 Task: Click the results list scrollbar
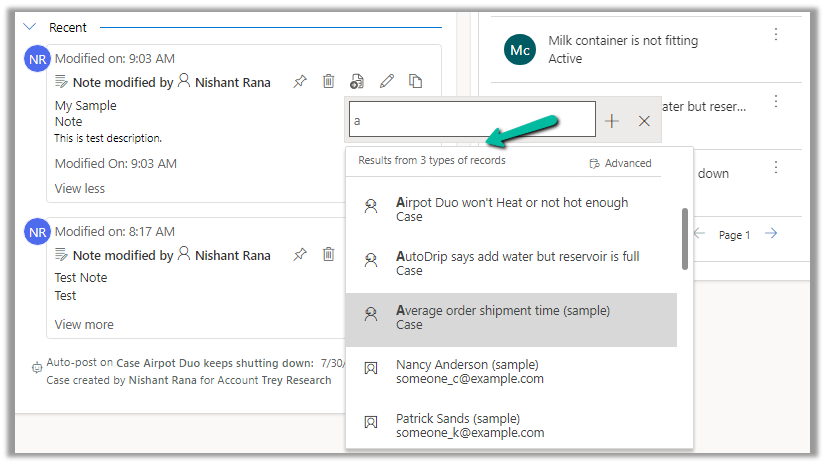(x=685, y=239)
